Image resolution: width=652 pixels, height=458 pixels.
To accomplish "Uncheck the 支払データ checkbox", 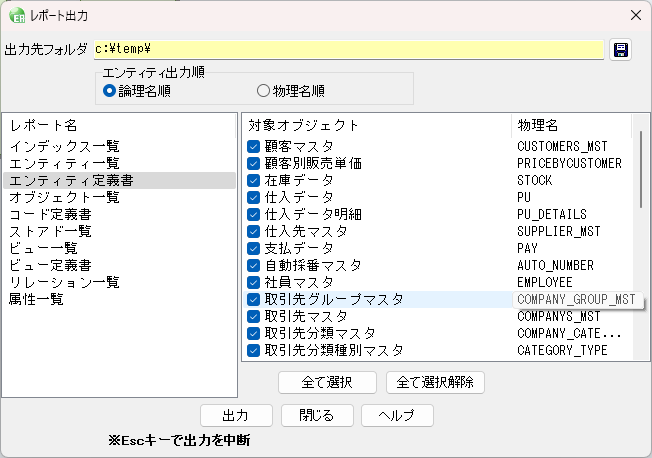I will [x=253, y=248].
